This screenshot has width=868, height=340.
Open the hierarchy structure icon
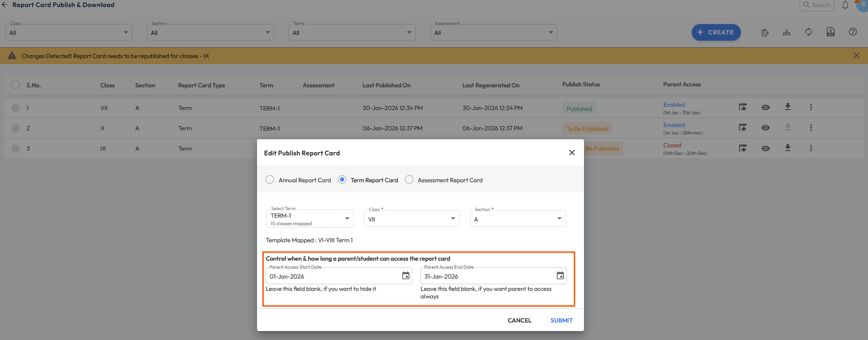786,33
